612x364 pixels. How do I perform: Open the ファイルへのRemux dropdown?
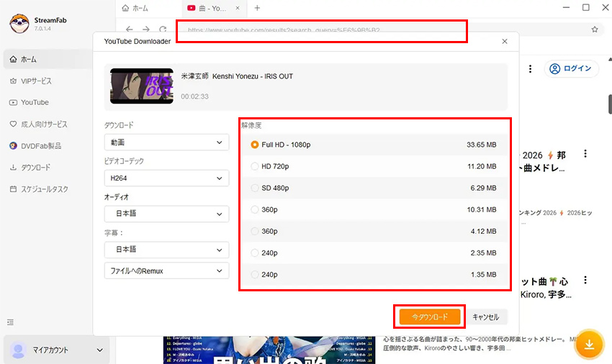[166, 270]
